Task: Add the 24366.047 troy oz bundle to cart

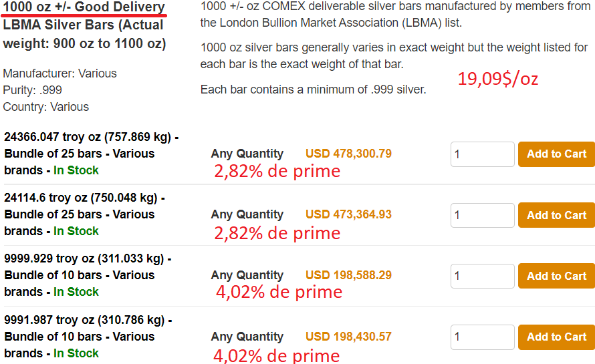Action: [556, 154]
